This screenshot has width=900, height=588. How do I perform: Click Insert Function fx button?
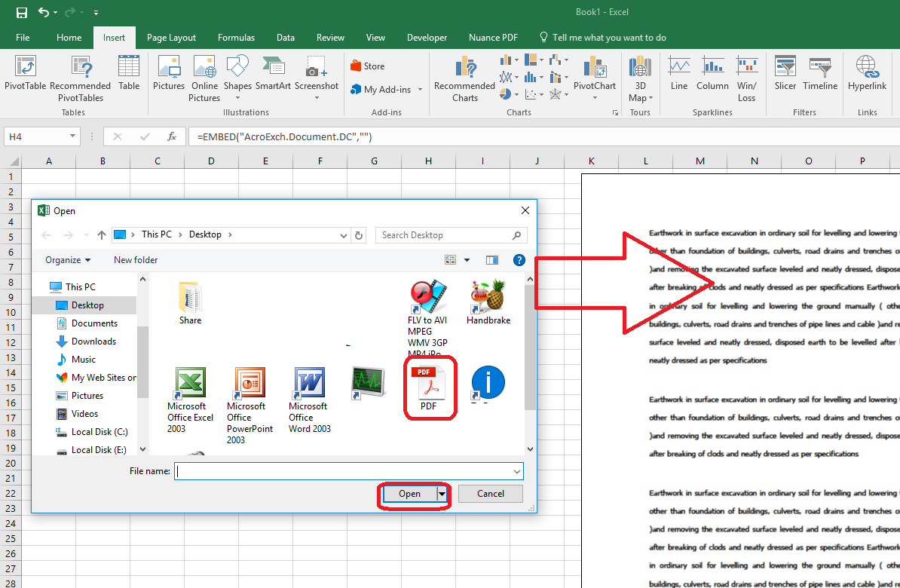click(x=172, y=136)
